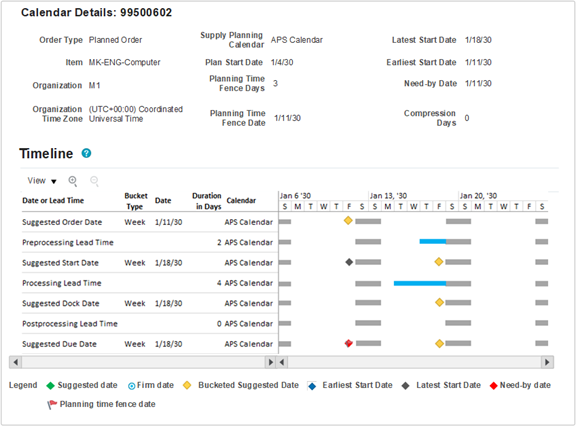The height and width of the screenshot is (426, 576).
Task: Select the Suggested Start Date row
Action: tap(150, 263)
